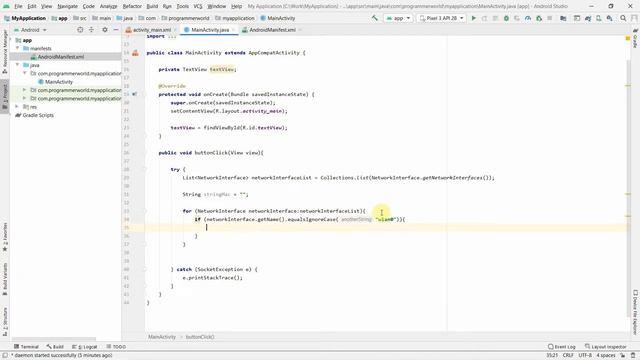Run the app with green play icon

coord(473,18)
